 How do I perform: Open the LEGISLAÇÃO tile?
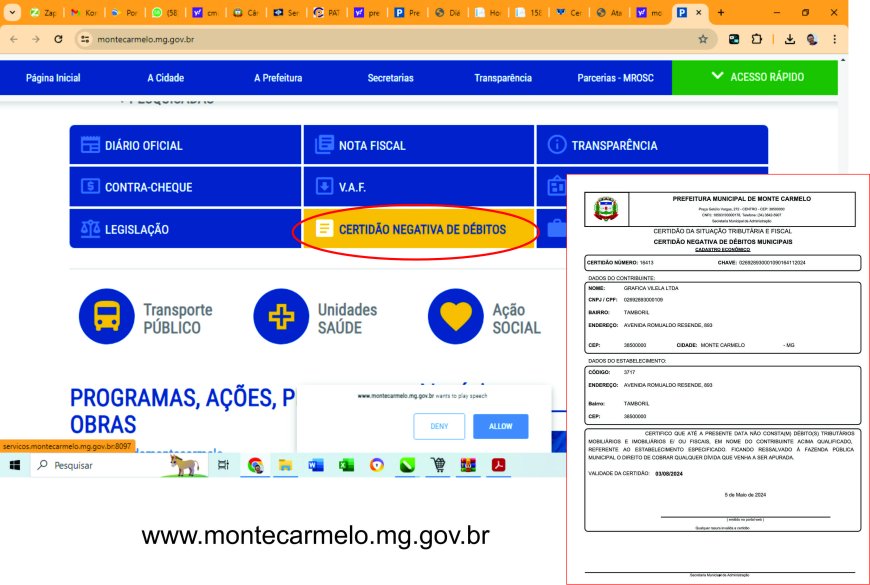click(185, 229)
